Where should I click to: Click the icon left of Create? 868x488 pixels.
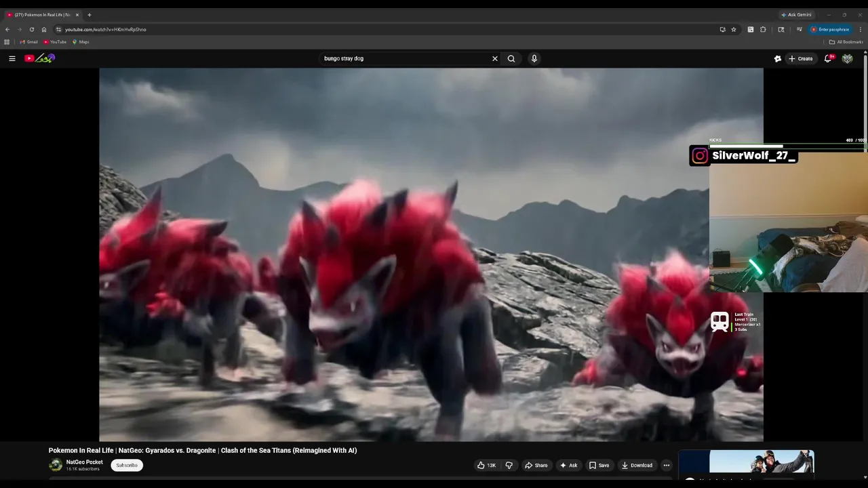(778, 58)
